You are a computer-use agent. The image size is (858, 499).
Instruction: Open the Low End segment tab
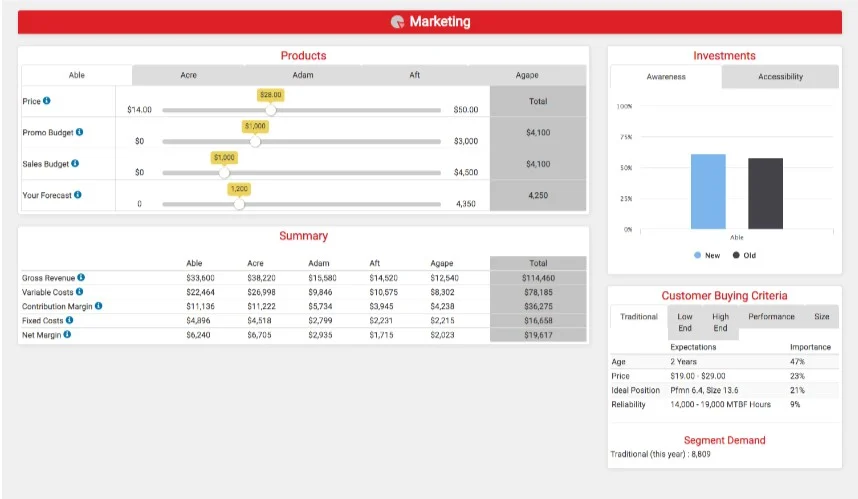(x=685, y=322)
